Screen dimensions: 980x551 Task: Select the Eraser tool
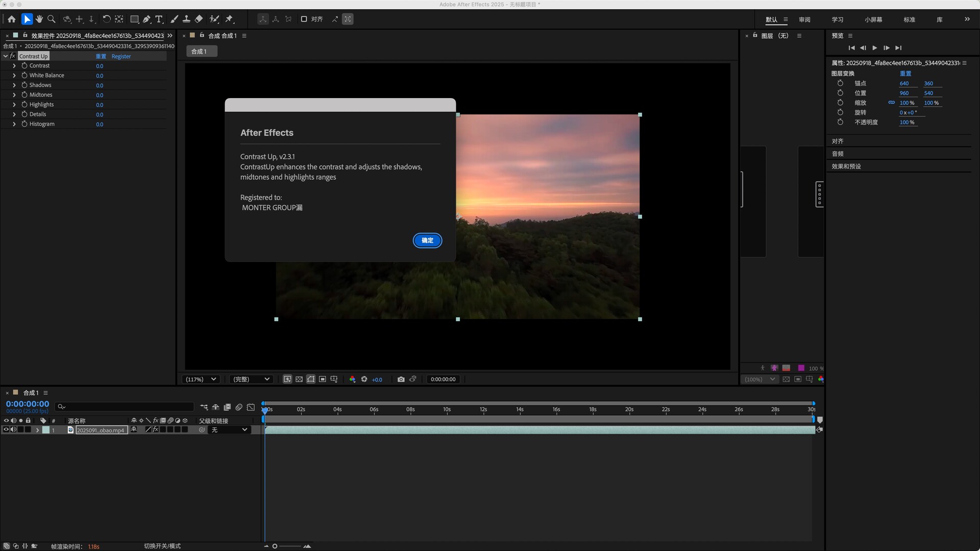[199, 19]
